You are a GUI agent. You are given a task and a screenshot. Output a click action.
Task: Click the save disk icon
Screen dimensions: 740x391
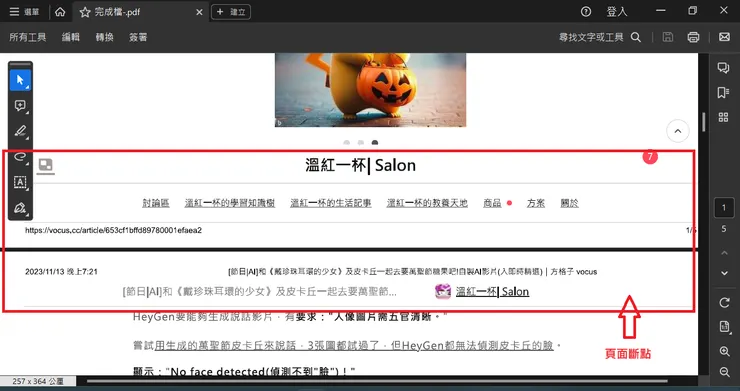tap(668, 37)
